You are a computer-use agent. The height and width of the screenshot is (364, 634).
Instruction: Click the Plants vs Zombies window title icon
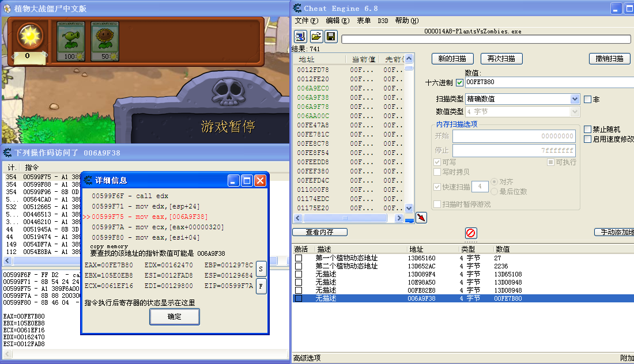[7, 8]
